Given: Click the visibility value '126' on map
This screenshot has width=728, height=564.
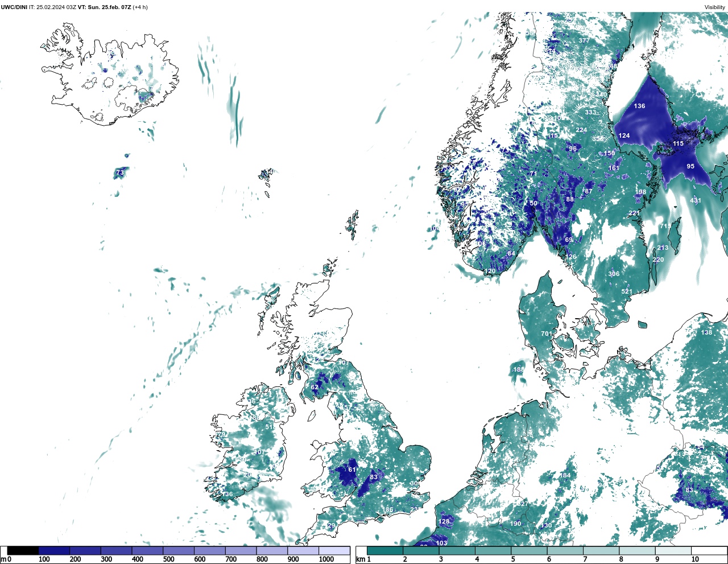Looking at the screenshot, I should point(570,257).
